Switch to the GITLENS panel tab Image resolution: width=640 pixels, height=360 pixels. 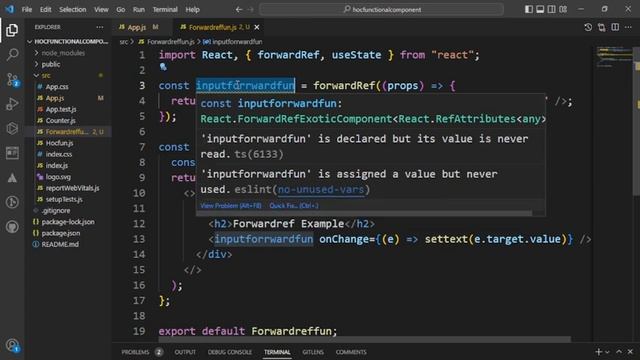coord(313,352)
